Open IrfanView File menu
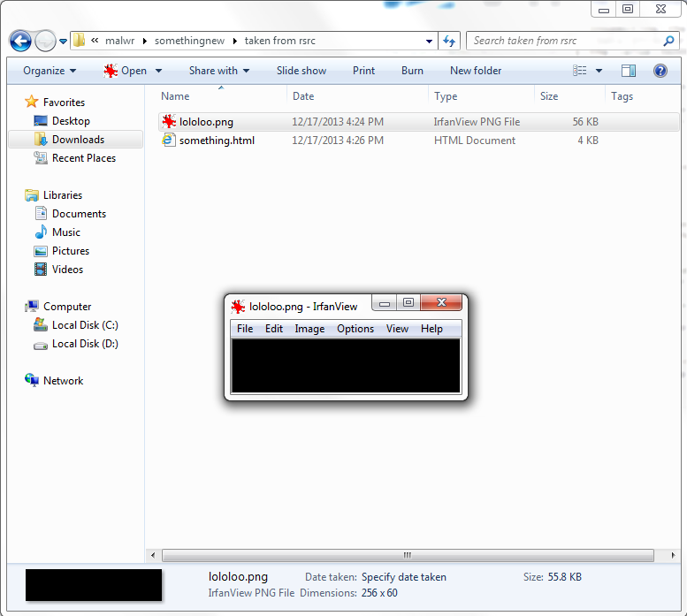This screenshot has height=616, width=687. (x=245, y=329)
